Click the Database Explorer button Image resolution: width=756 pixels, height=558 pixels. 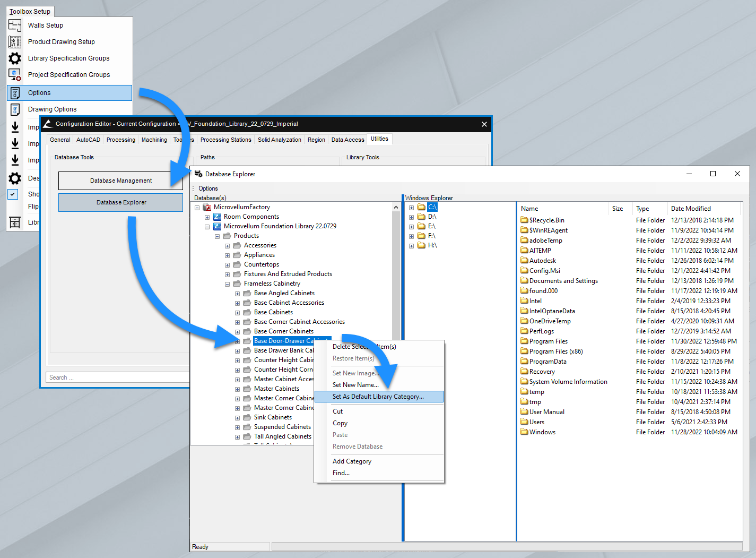120,202
